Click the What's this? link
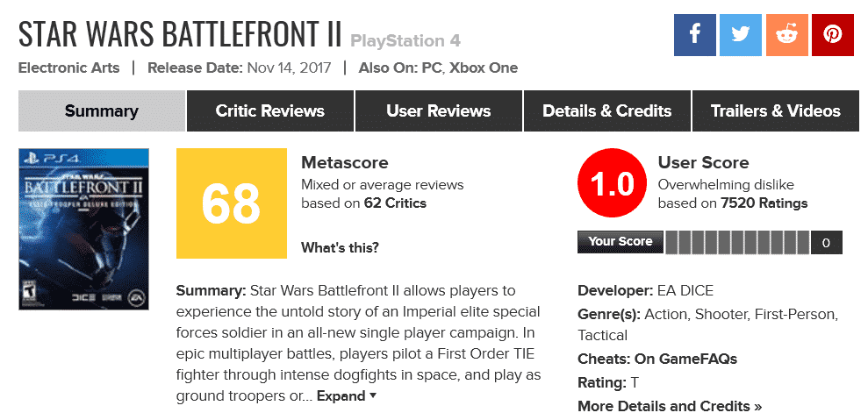 340,248
